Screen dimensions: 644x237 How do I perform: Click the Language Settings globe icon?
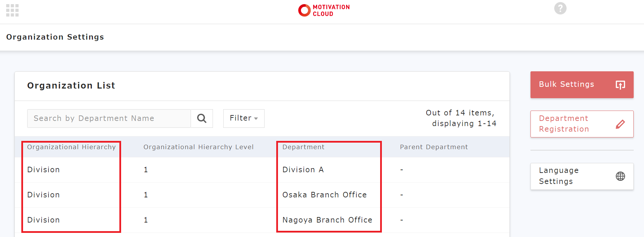point(620,176)
